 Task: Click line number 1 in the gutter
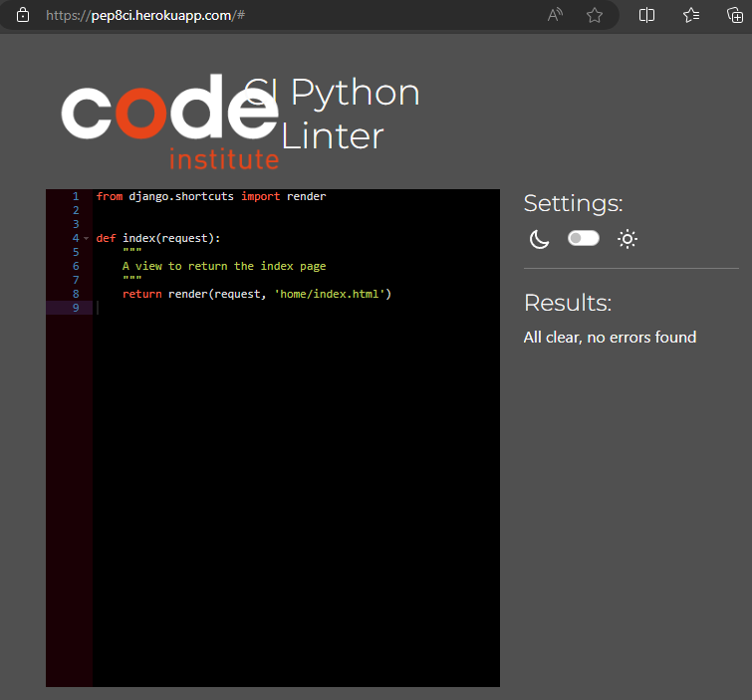pyautogui.click(x=76, y=196)
